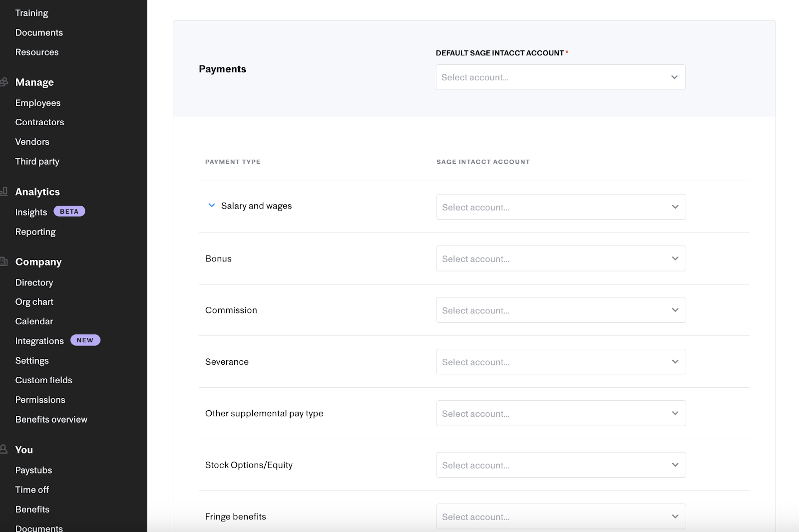Click the Payments section heading
The width and height of the screenshot is (799, 532).
[x=222, y=69]
